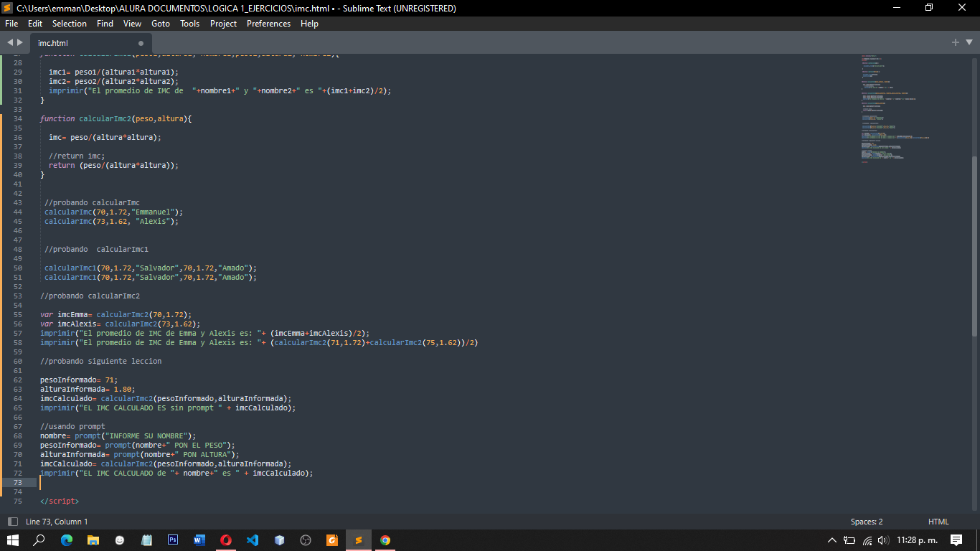Click Line 73, Column 1 status text
The image size is (980, 551).
(57, 522)
